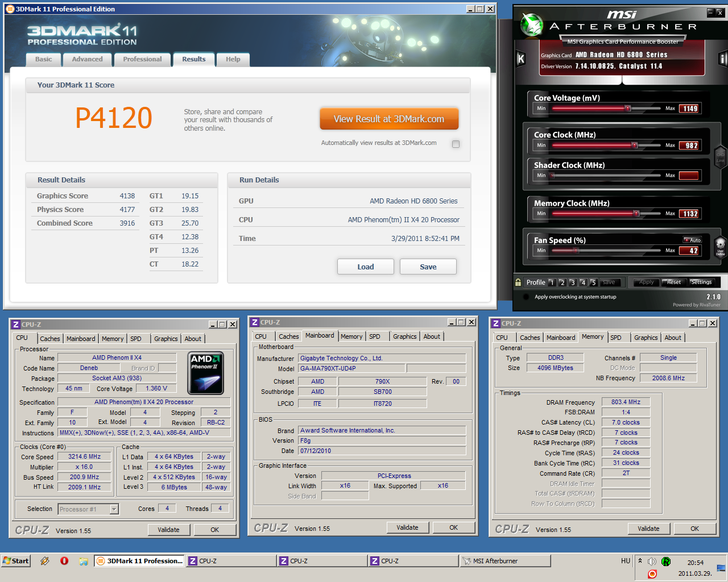Open the Windows Start menu
The width and height of the screenshot is (728, 582).
(x=16, y=561)
